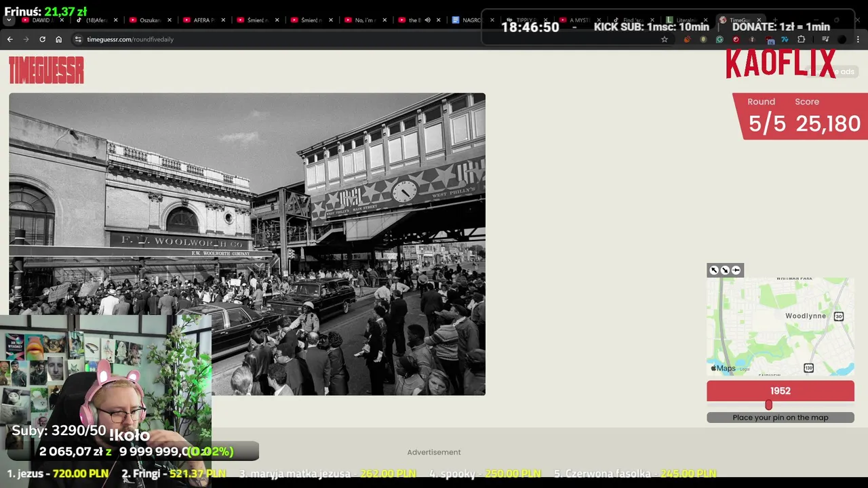
Task: Click the TimeGuessr logo
Action: (46, 70)
